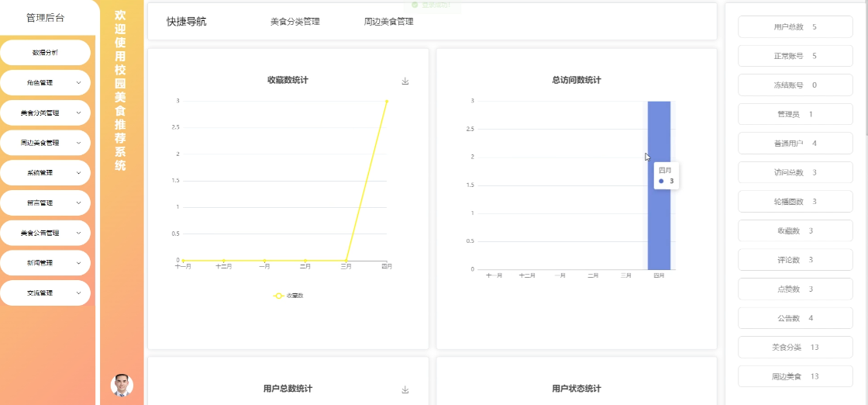The image size is (868, 405).
Task: Click the blue 四月 bar in 总访问数统计
Action: 659,185
